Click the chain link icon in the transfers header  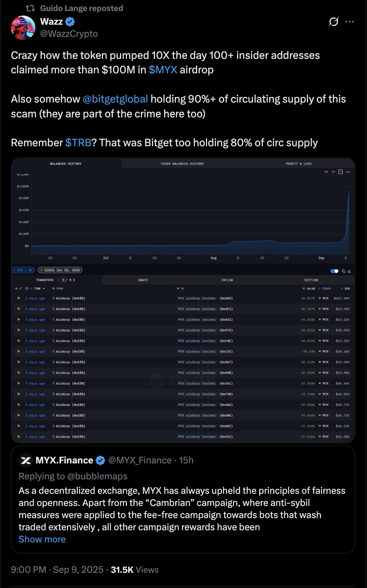(x=21, y=289)
